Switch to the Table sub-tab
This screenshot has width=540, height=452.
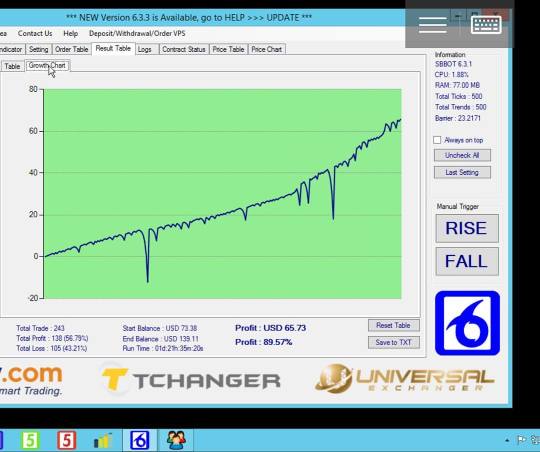(12, 66)
